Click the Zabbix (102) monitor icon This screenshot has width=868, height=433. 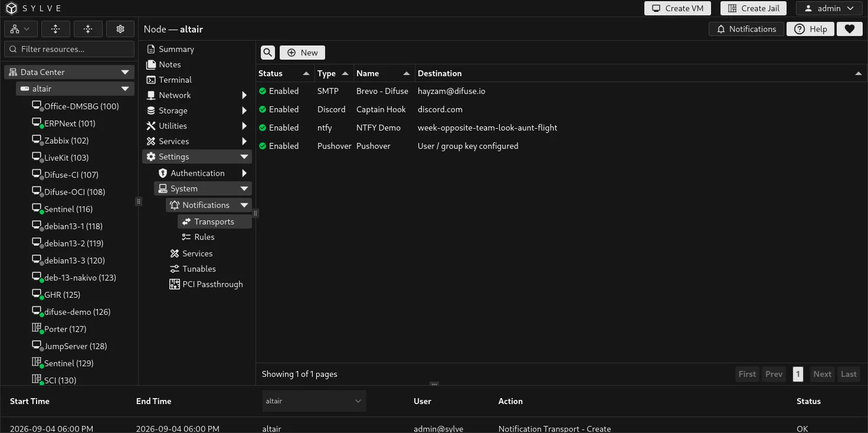click(37, 141)
